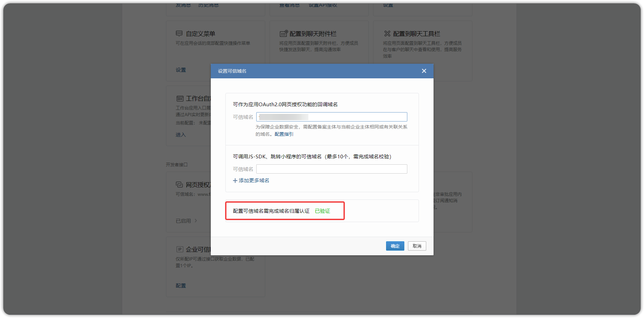Click 配置可信域名需完成域名归属认证 text
Screen dimensions: 644x318
[x=271, y=211]
